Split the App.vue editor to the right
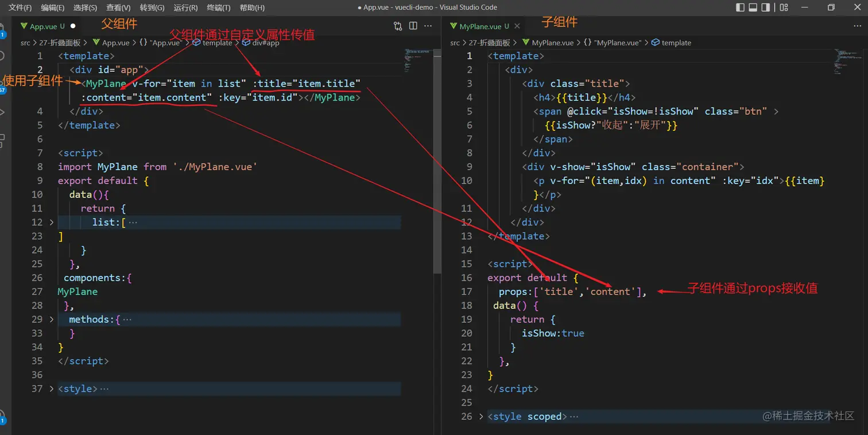The width and height of the screenshot is (868, 435). coord(413,26)
